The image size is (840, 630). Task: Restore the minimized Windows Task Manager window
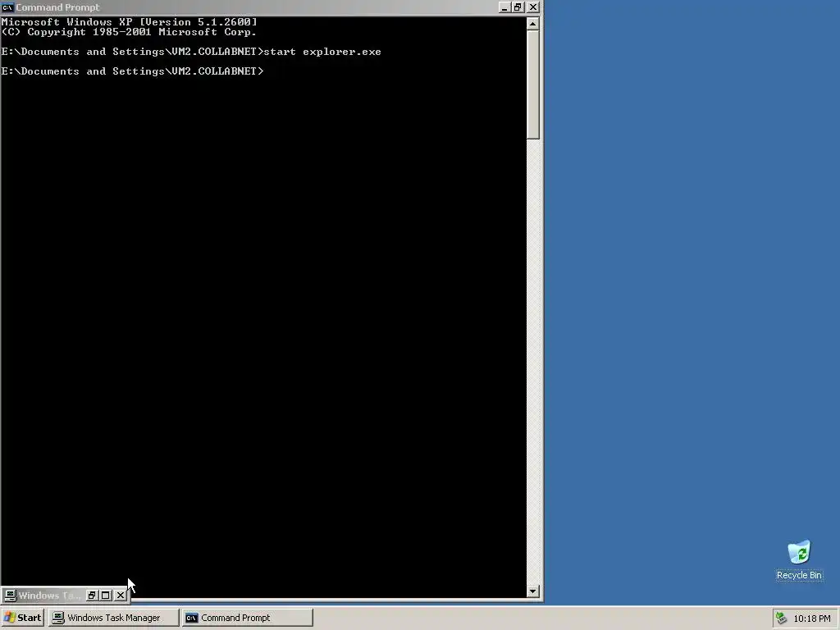(92, 596)
